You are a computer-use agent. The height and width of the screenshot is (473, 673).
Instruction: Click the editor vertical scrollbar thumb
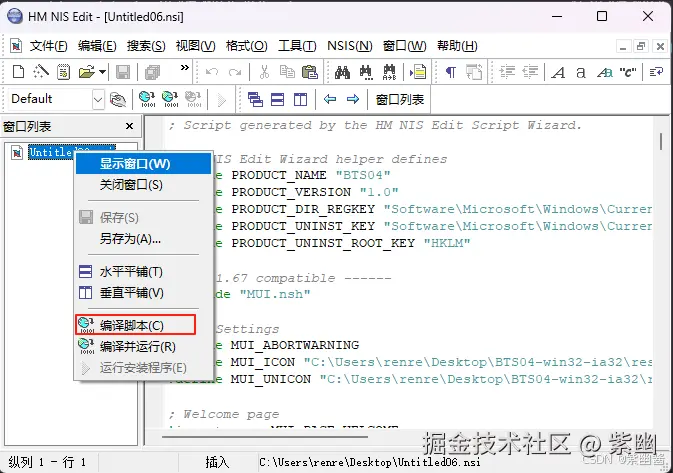tap(661, 142)
